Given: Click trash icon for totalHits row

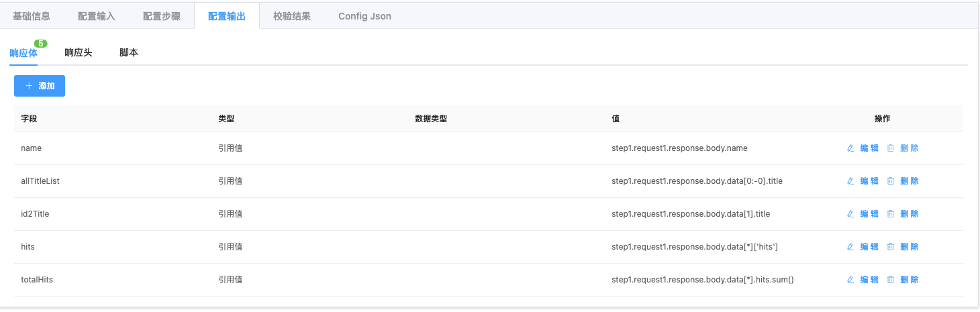Looking at the screenshot, I should (x=891, y=280).
